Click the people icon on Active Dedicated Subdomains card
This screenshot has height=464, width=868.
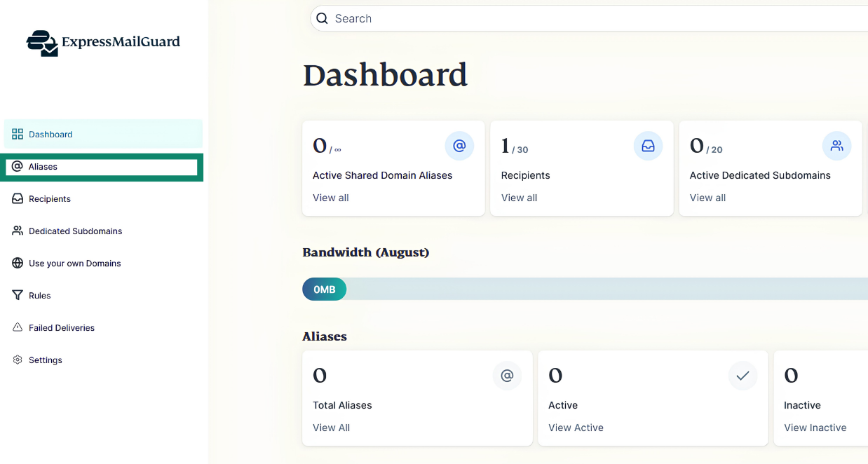coord(836,146)
